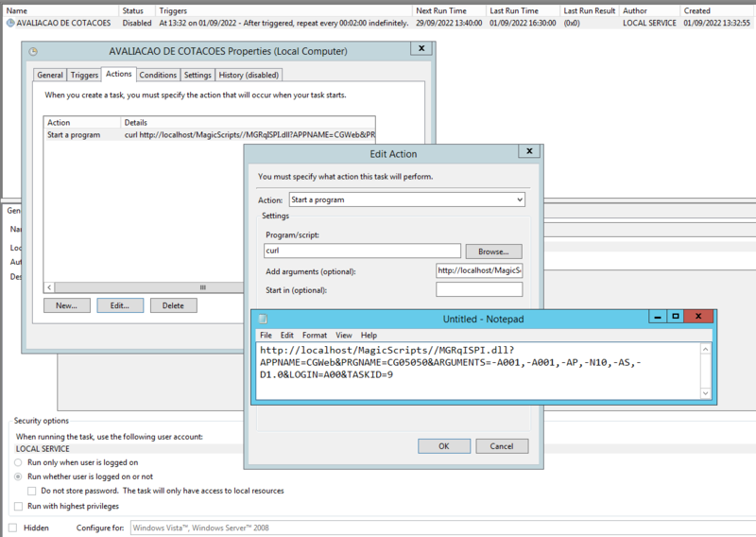Open the Settings tab
The height and width of the screenshot is (537, 756).
point(198,75)
